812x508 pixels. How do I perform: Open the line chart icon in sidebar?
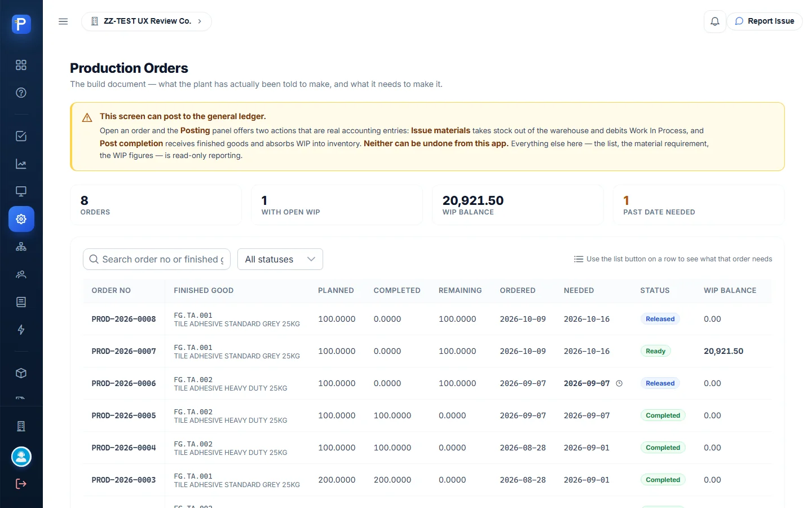tap(21, 164)
